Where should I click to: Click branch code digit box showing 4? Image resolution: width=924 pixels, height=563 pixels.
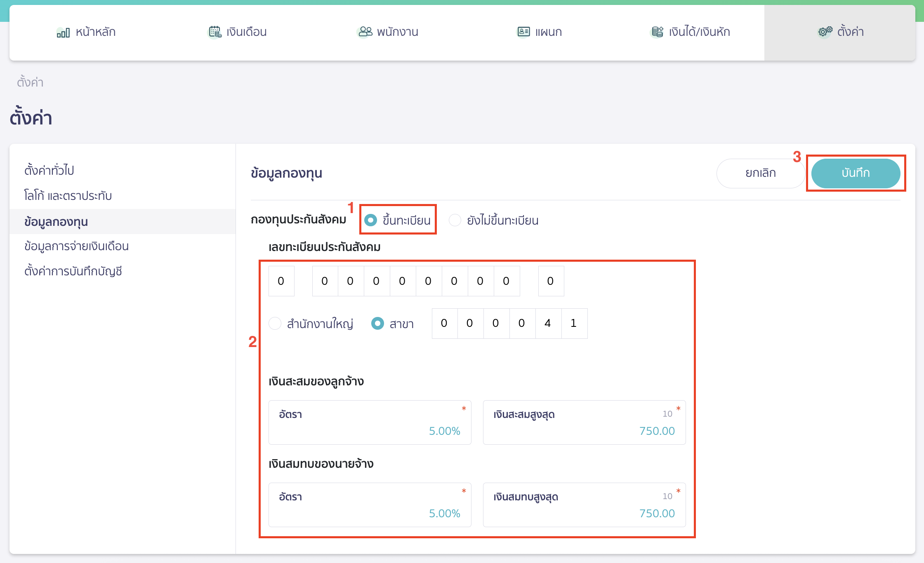[x=548, y=323]
